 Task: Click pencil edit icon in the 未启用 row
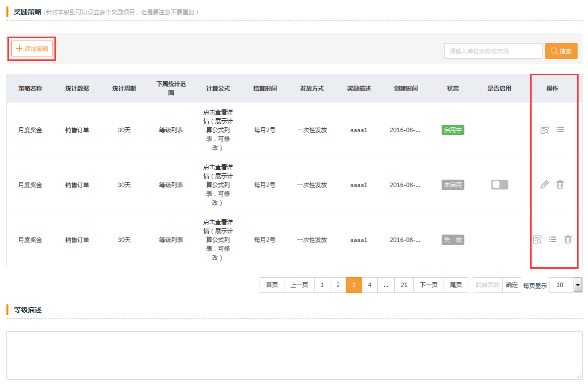pyautogui.click(x=544, y=185)
